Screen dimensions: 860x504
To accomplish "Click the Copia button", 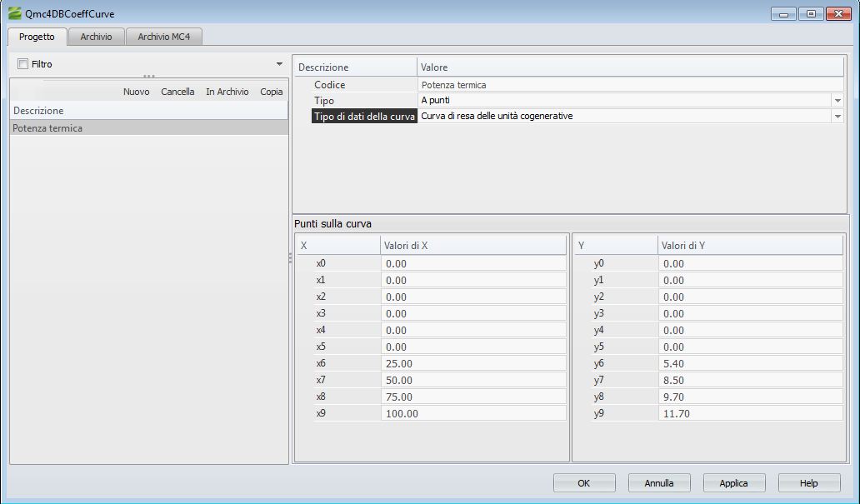I will click(272, 92).
